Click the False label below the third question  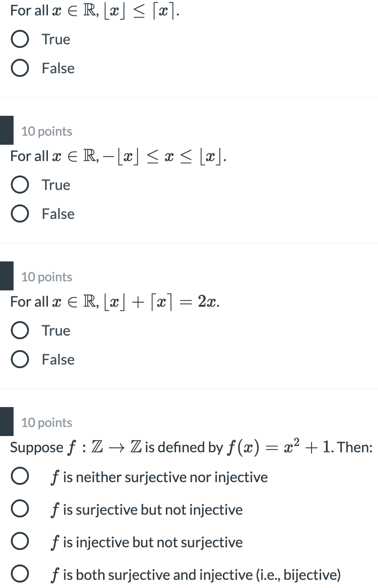point(58,359)
